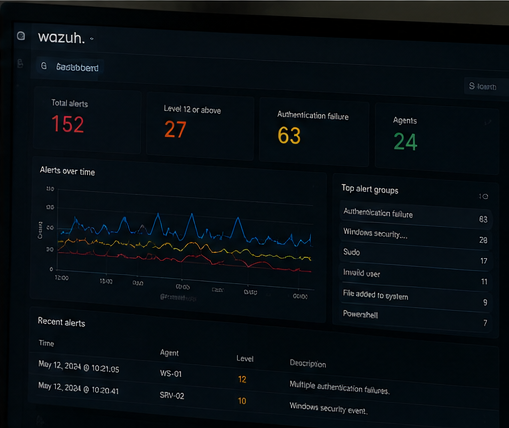Select the Powershell group row

coord(415,318)
